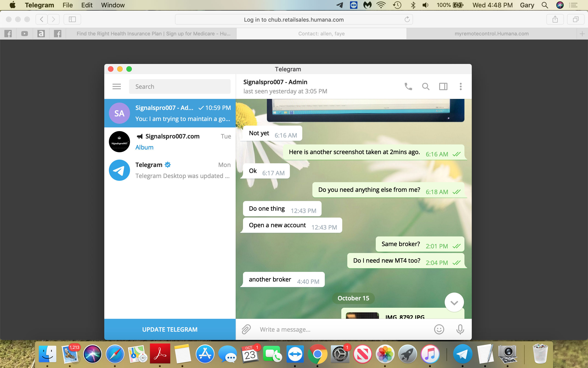This screenshot has width=588, height=368.
Task: Open the screenshot photo in chat
Action: [365, 110]
